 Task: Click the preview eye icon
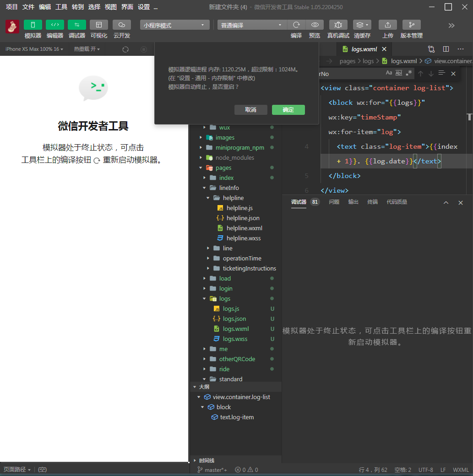pos(315,25)
